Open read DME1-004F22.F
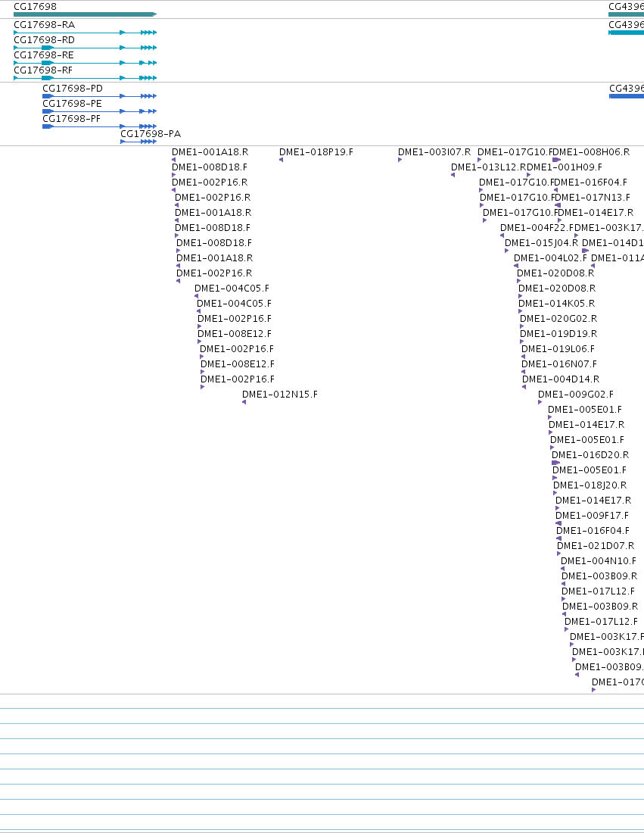The height and width of the screenshot is (833, 644). (537, 228)
